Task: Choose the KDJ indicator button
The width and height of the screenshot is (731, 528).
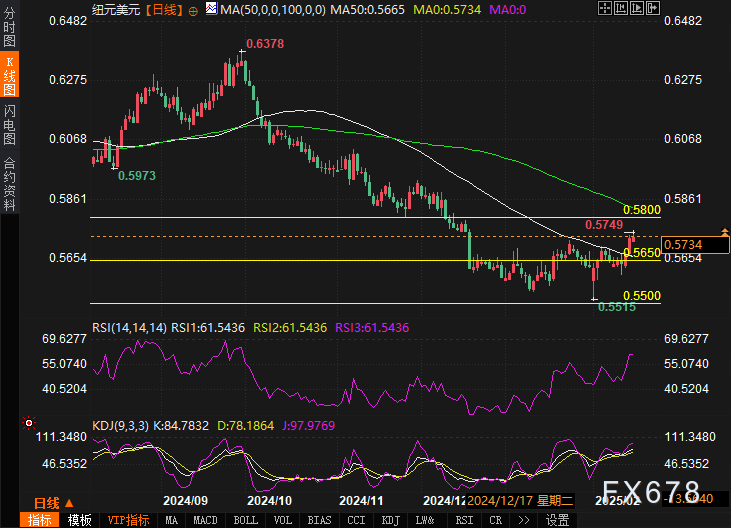Action: click(x=390, y=520)
